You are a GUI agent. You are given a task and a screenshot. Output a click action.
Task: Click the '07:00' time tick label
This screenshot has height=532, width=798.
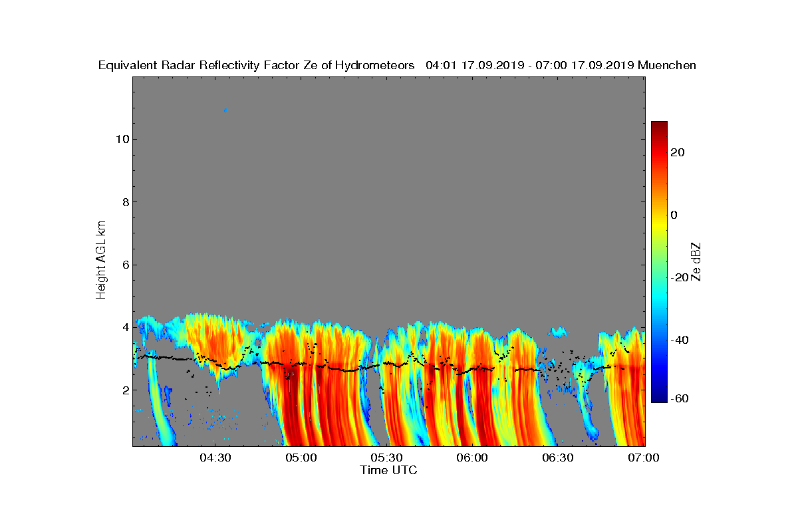(644, 458)
